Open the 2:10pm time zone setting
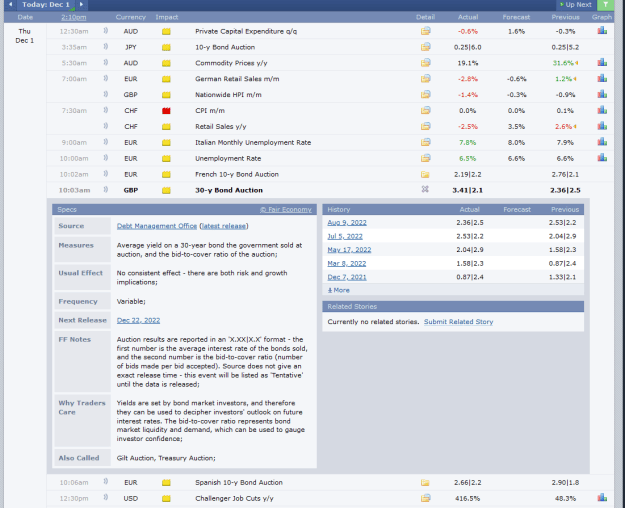 click(74, 17)
